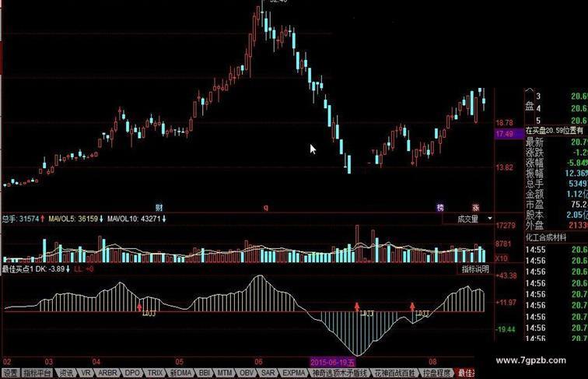This screenshot has height=379, width=588.
Task: Click the 财 financial marker on the chart
Action: [x=159, y=208]
